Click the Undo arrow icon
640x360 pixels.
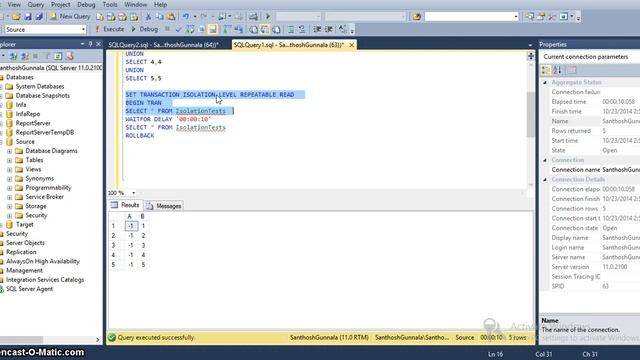[186, 16]
